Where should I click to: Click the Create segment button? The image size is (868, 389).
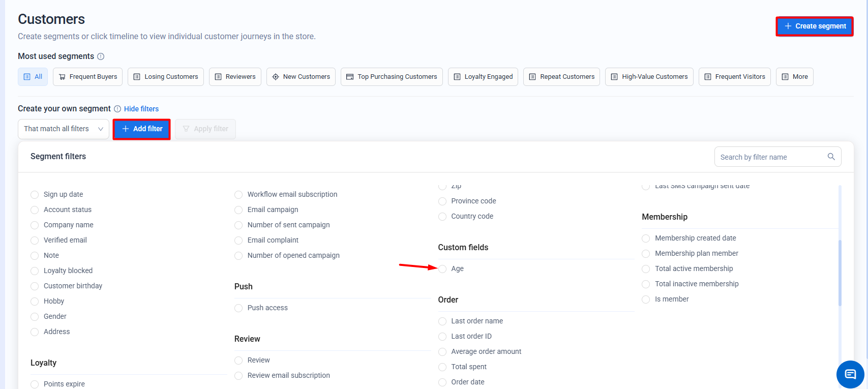point(815,26)
